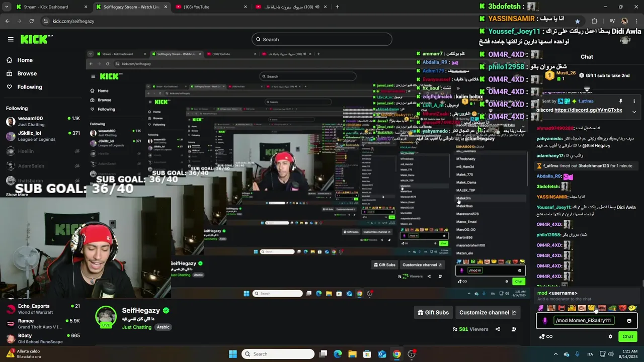644x362 pixels.
Task: Open File Explorer from taskbar
Action: coord(352,354)
